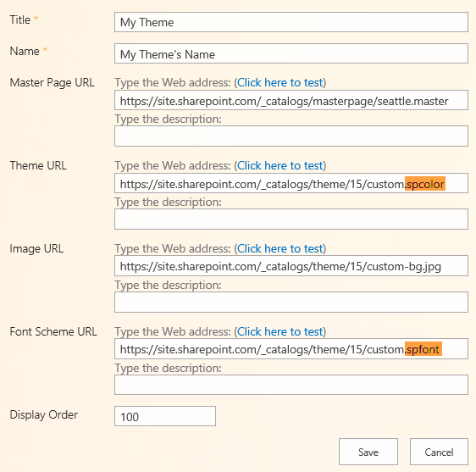Test the Font Scheme URL link

click(x=280, y=331)
